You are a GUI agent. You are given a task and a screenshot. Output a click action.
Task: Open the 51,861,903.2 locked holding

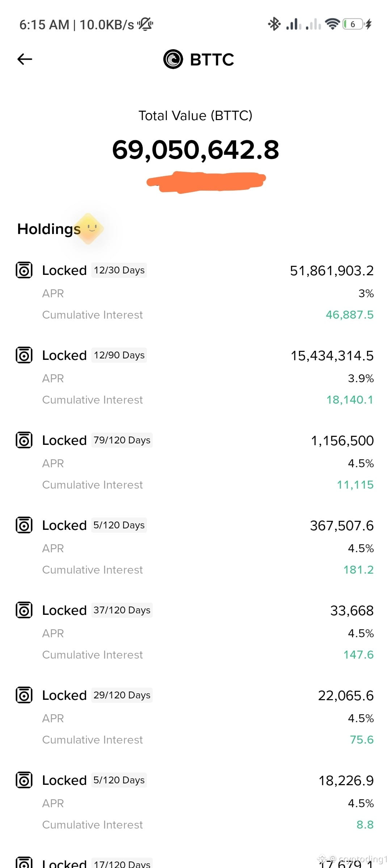point(195,292)
